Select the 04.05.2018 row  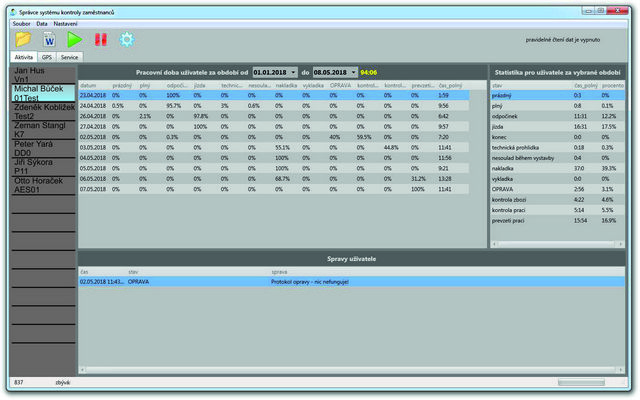click(x=273, y=158)
